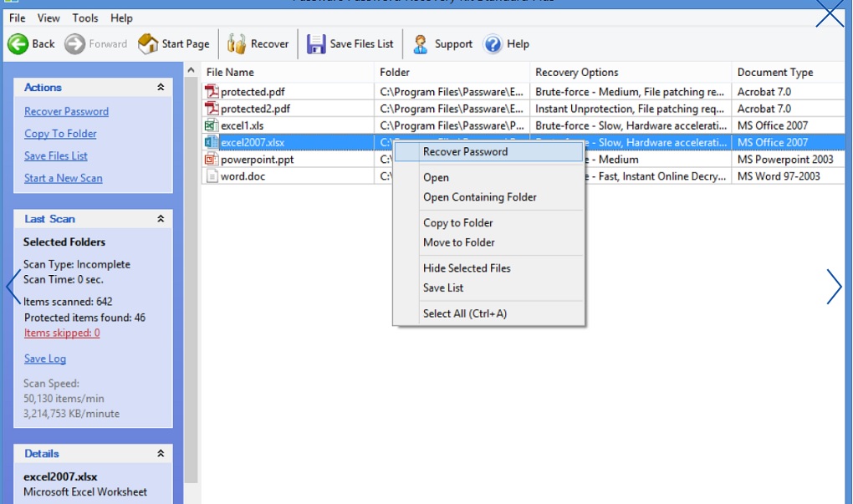
Task: Select the protected.pdf file icon
Action: pos(211,91)
